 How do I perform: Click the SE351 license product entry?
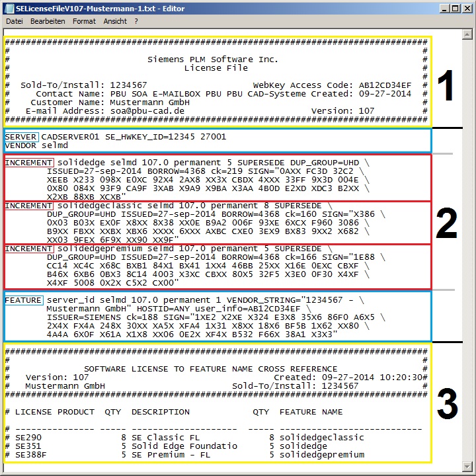(x=28, y=446)
